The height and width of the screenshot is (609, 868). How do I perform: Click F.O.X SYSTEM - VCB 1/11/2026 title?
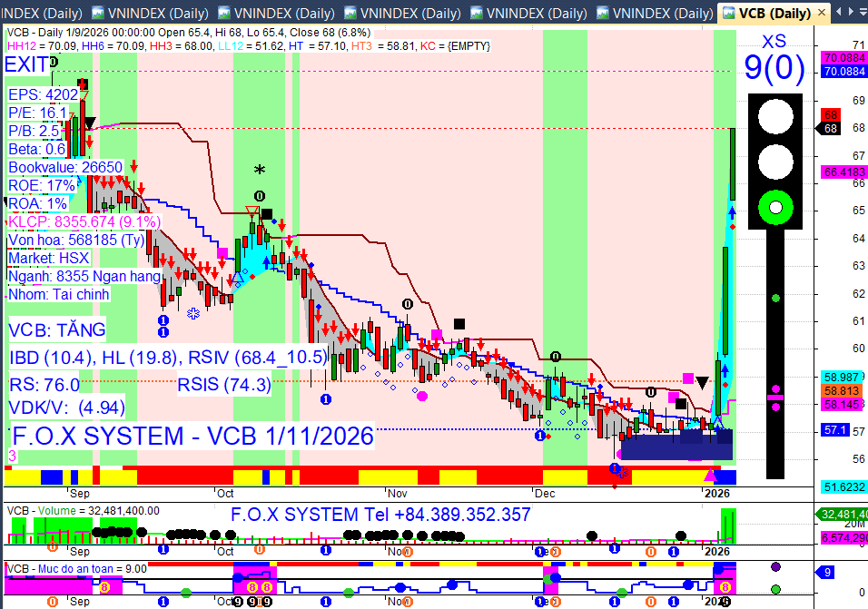point(192,437)
